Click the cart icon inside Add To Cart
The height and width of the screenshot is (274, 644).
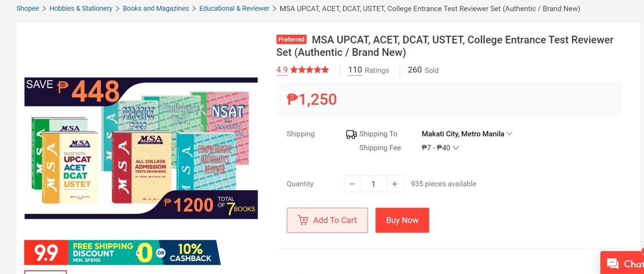pos(304,220)
